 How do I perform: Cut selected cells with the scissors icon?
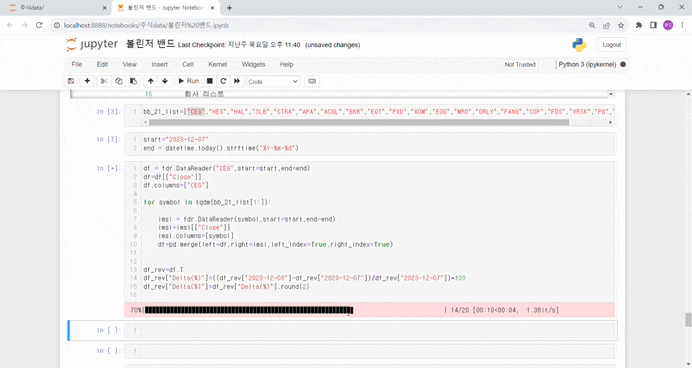(104, 81)
